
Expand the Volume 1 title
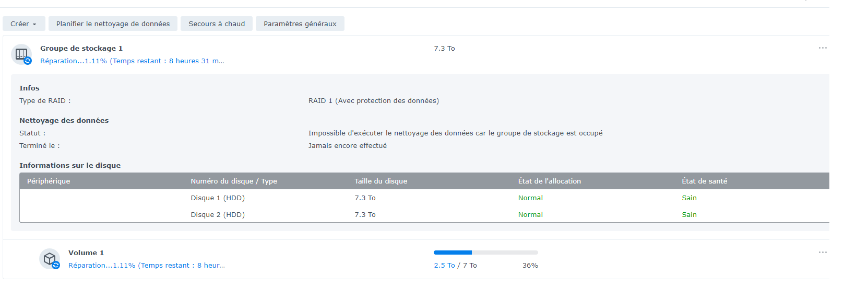[86, 253]
